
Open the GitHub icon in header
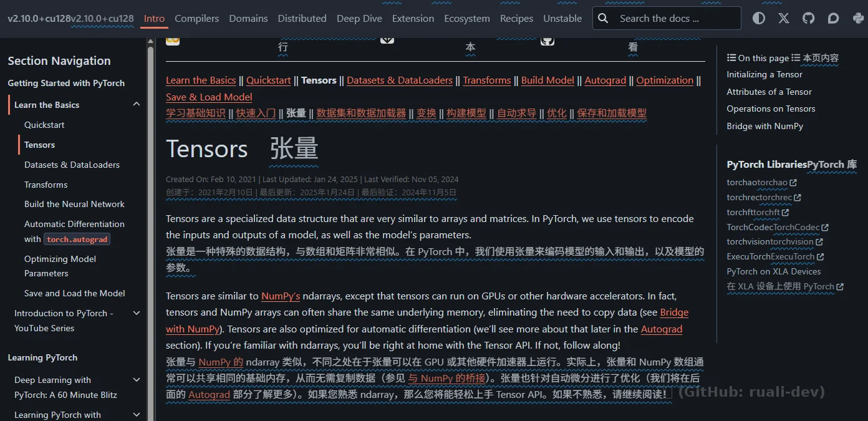point(809,19)
